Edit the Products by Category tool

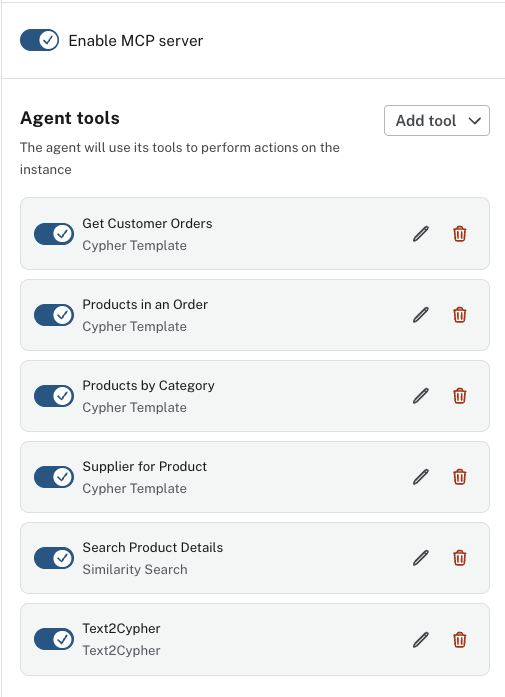(x=421, y=396)
